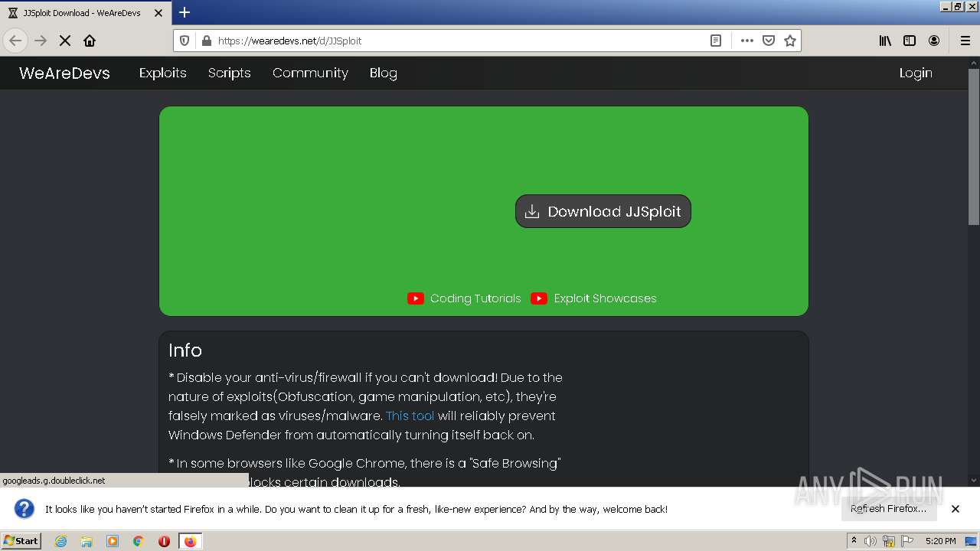Screen dimensions: 980x551
Task: Click the taskbar clock 5:20 PM
Action: click(940, 541)
